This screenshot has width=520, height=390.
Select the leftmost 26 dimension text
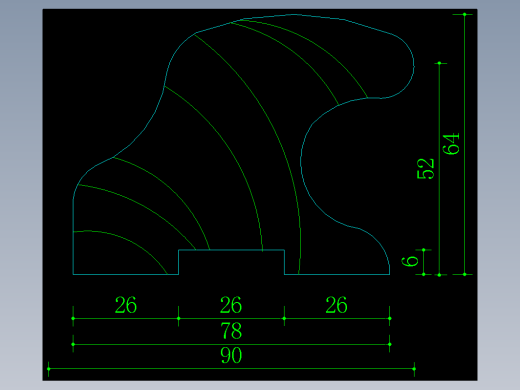[x=126, y=305]
